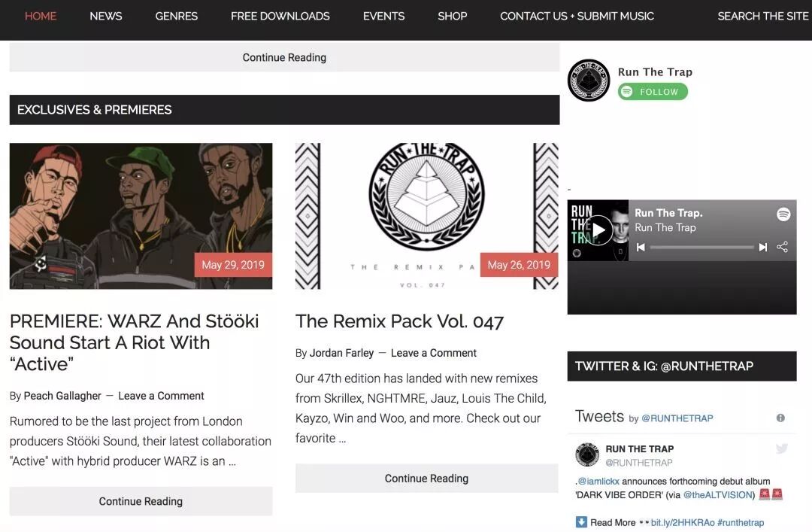The width and height of the screenshot is (812, 532).
Task: Continue Reading the Remix Pack Vol. 047
Action: 427,478
